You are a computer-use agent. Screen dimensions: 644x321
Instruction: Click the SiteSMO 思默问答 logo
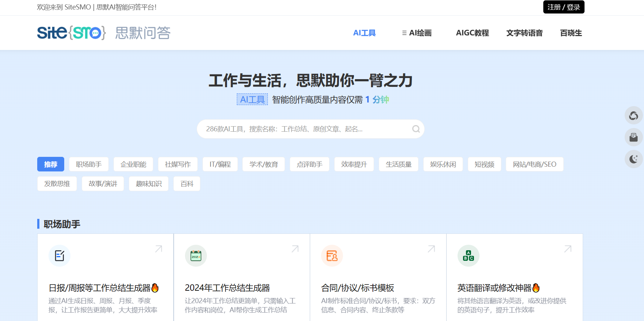pyautogui.click(x=104, y=33)
